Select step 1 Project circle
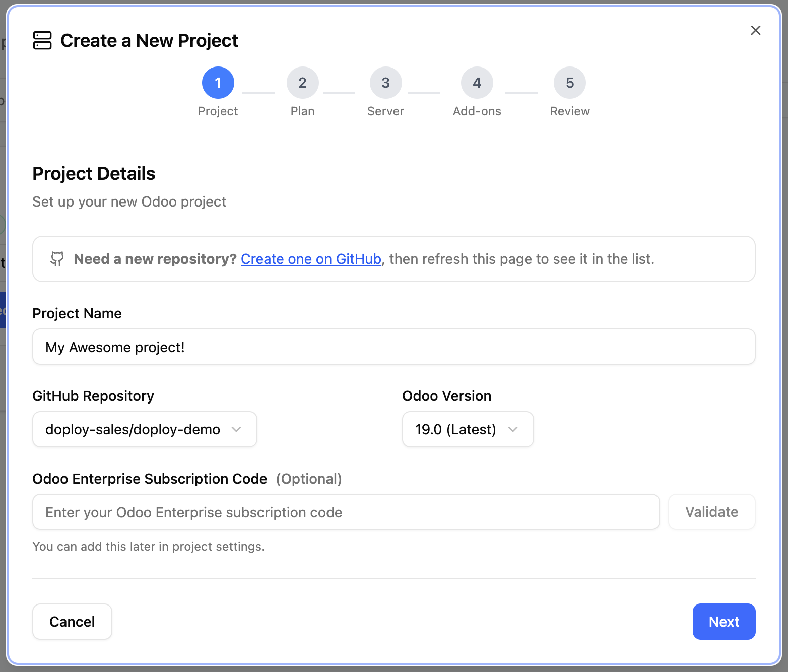 pos(218,82)
